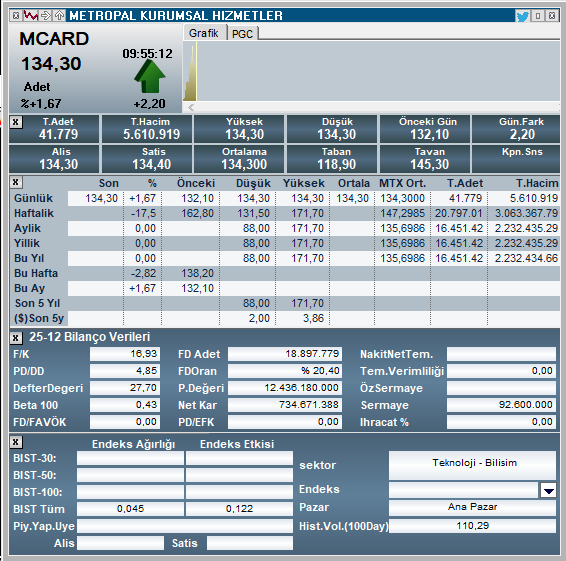Click the BIST-30 Endeks Ağırlığı field

pyautogui.click(x=130, y=458)
